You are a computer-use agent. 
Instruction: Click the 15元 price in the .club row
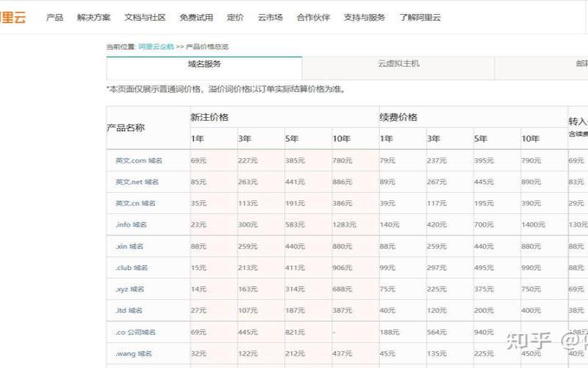[x=198, y=268]
